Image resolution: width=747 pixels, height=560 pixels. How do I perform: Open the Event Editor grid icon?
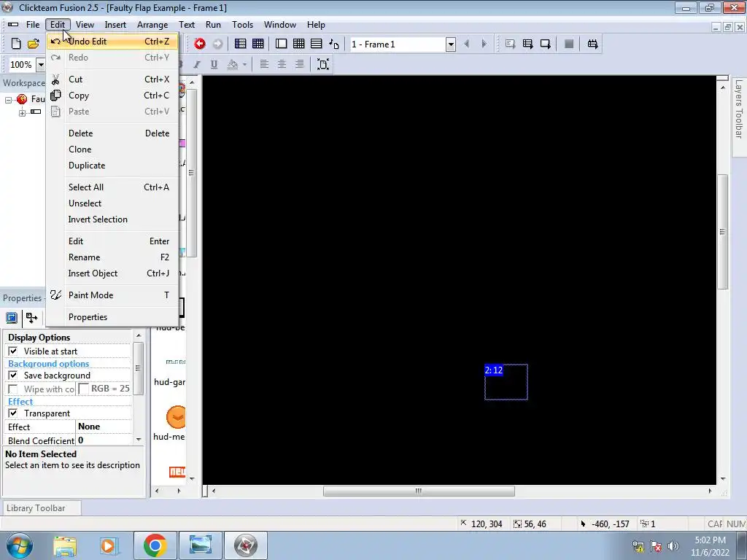(258, 44)
